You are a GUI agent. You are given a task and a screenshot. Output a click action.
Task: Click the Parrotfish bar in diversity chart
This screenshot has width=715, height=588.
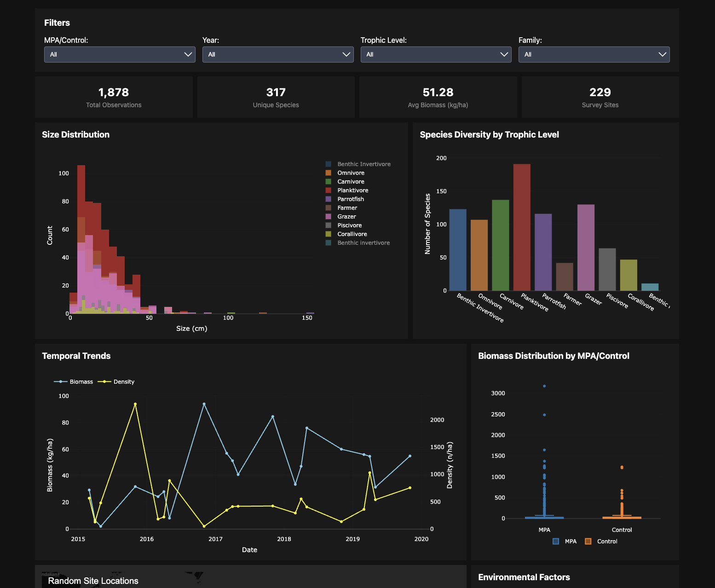point(543,252)
